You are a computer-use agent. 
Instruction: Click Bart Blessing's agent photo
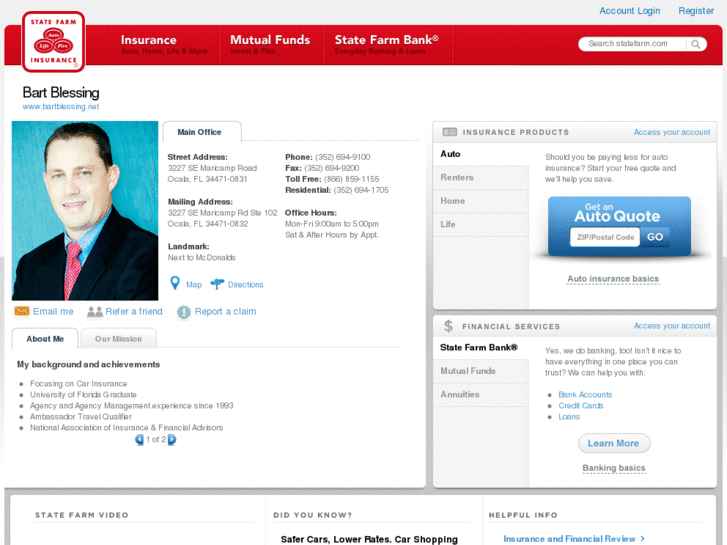pos(85,211)
